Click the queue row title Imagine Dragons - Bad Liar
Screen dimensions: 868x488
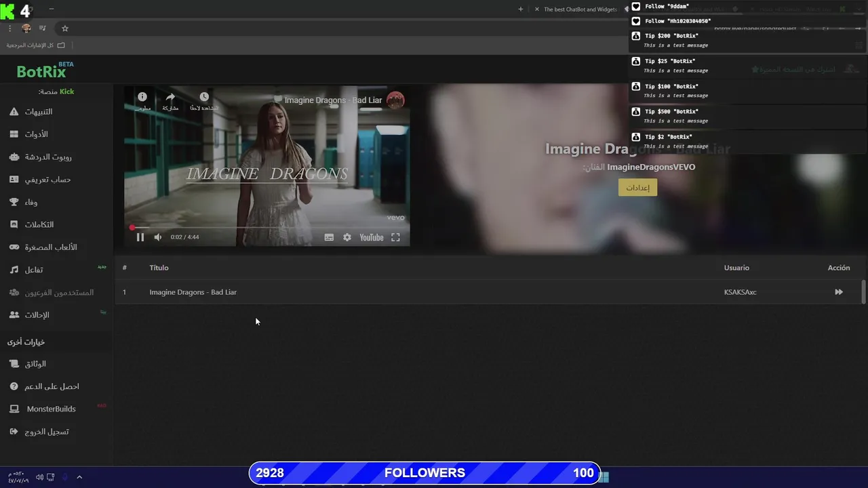[x=193, y=292]
